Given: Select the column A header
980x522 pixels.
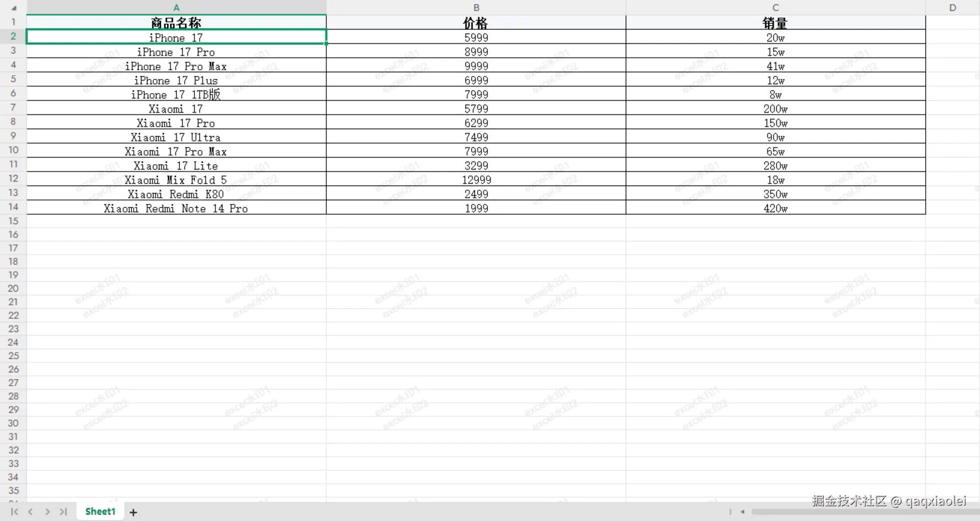Looking at the screenshot, I should (176, 7).
